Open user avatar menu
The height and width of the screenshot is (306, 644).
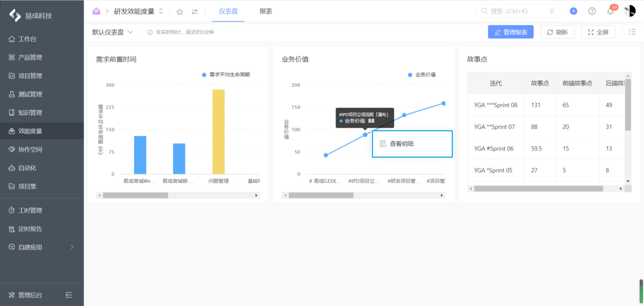630,11
